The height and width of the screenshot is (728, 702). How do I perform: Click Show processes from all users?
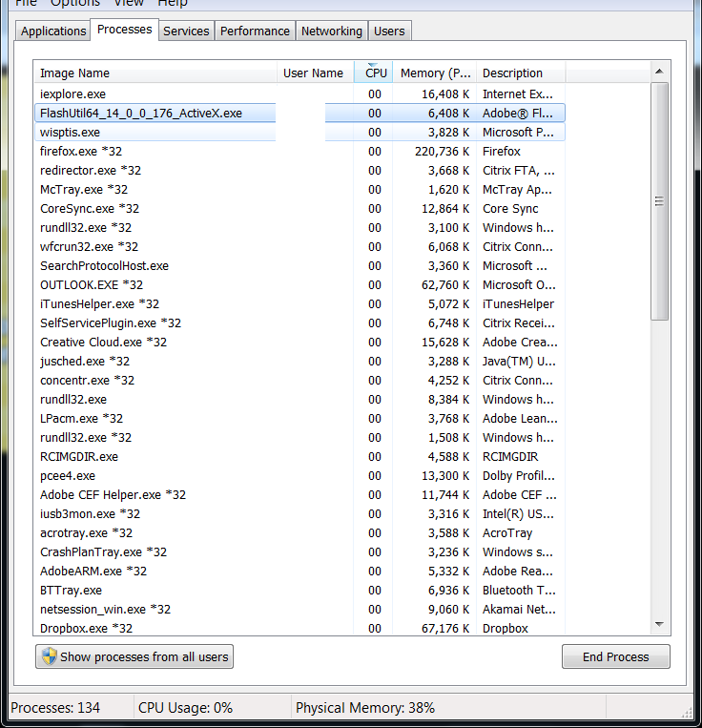click(134, 656)
